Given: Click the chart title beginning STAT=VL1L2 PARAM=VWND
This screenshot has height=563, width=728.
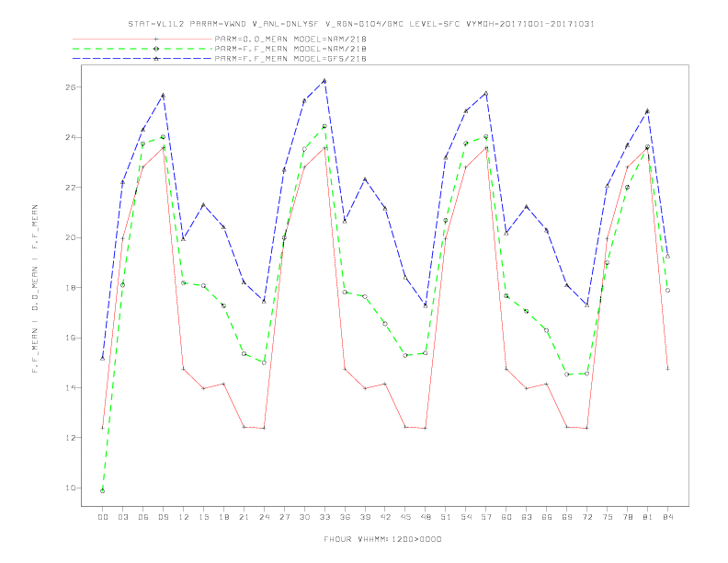Looking at the screenshot, I should (x=361, y=24).
